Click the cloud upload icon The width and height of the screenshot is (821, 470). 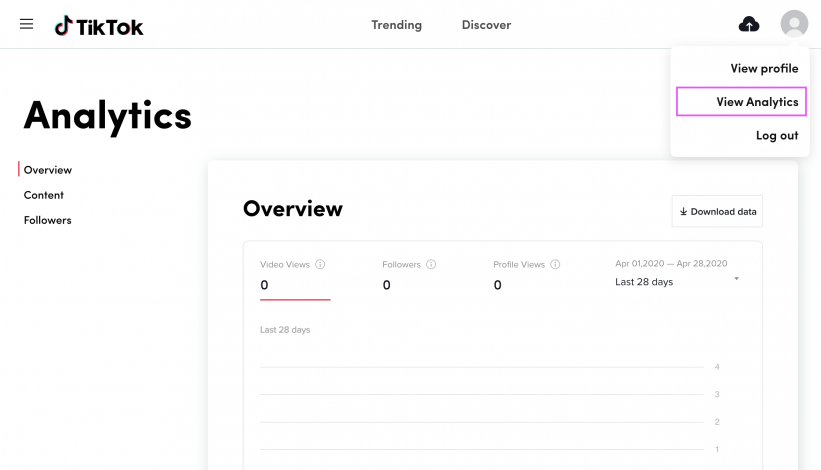click(749, 24)
